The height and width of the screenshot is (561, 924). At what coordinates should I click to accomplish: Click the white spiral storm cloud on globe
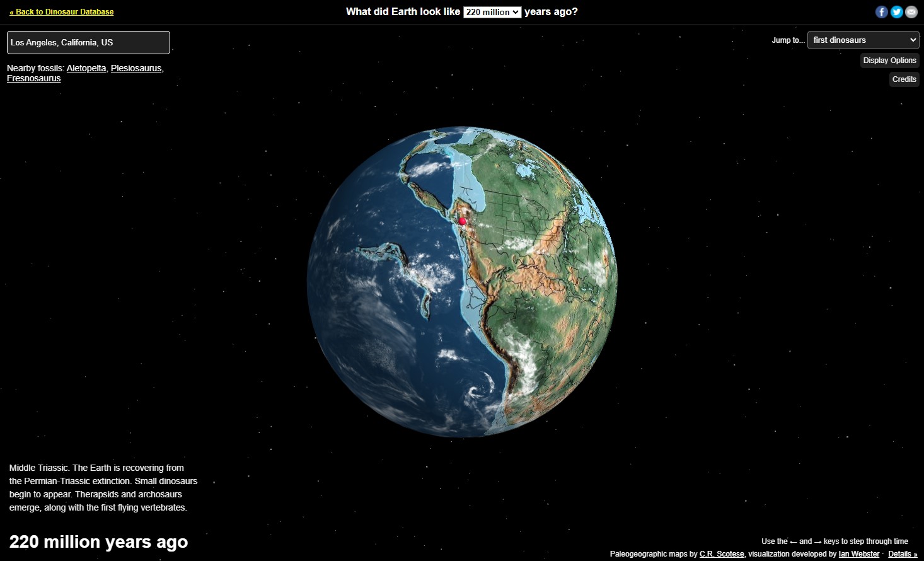(477, 392)
